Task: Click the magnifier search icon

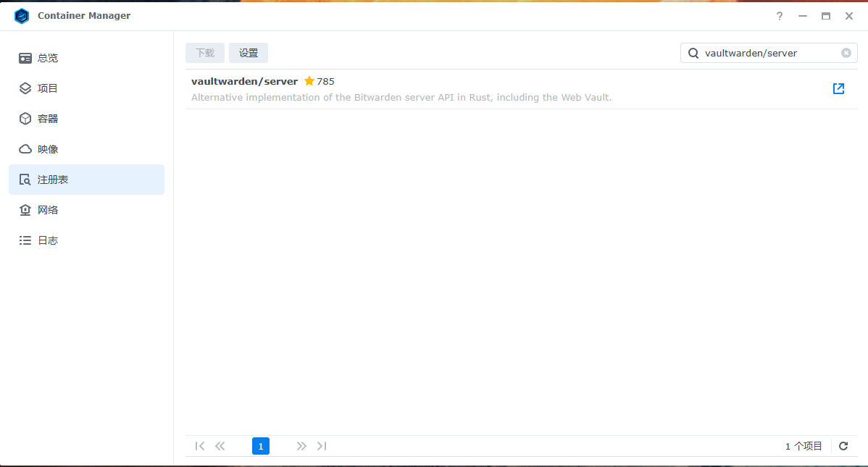Action: point(693,53)
